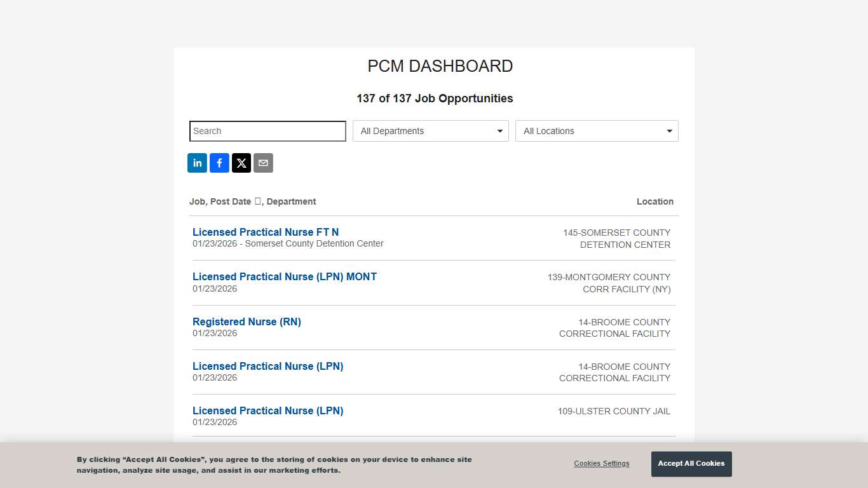View the Registered Nurse (RN) job

tap(247, 322)
